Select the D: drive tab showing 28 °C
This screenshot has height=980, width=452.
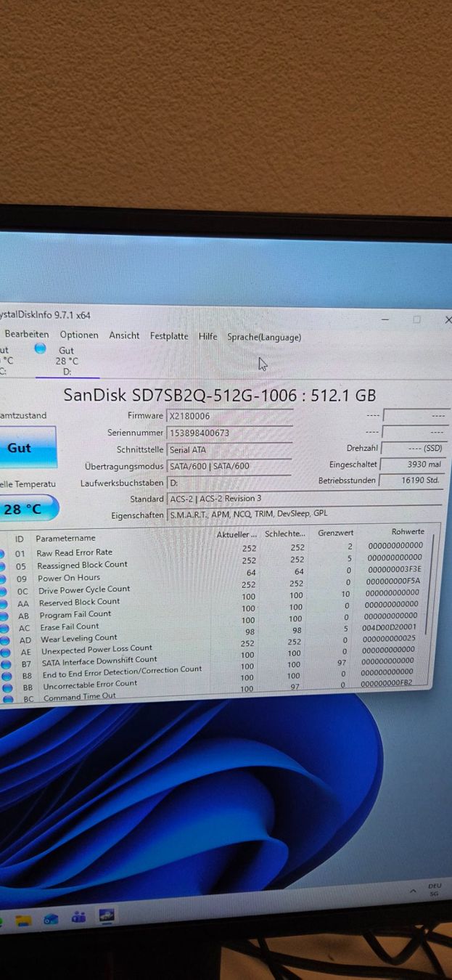tap(67, 360)
